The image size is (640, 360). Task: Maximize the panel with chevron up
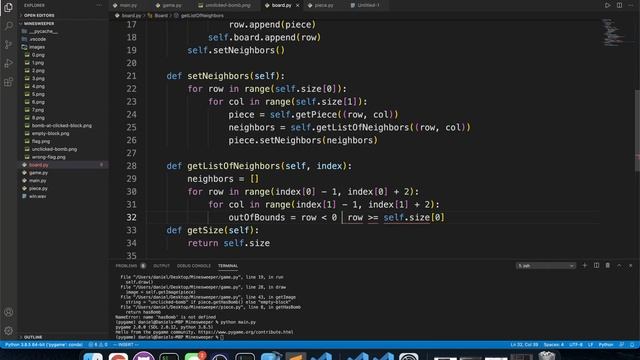619,265
